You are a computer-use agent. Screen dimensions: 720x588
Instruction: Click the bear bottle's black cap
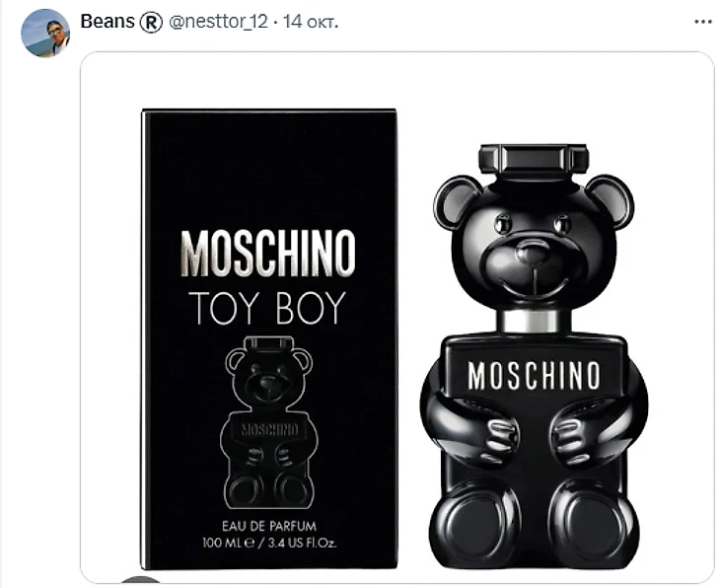[x=533, y=160]
